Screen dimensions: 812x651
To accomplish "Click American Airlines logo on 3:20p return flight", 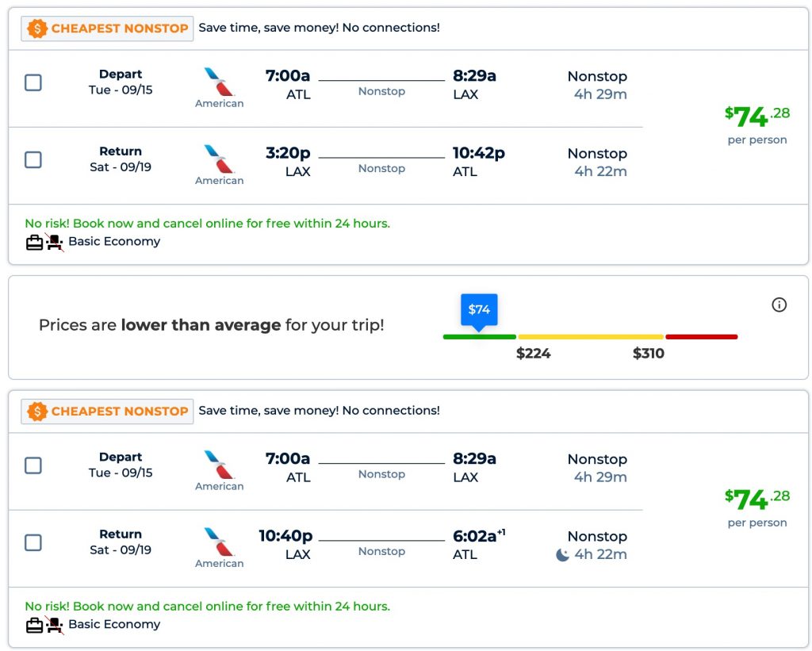I will 219,159.
